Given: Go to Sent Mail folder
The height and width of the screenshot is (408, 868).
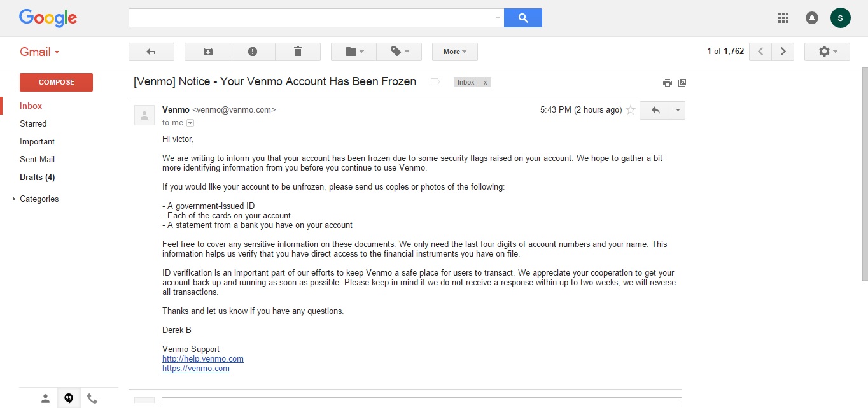Looking at the screenshot, I should pos(37,159).
